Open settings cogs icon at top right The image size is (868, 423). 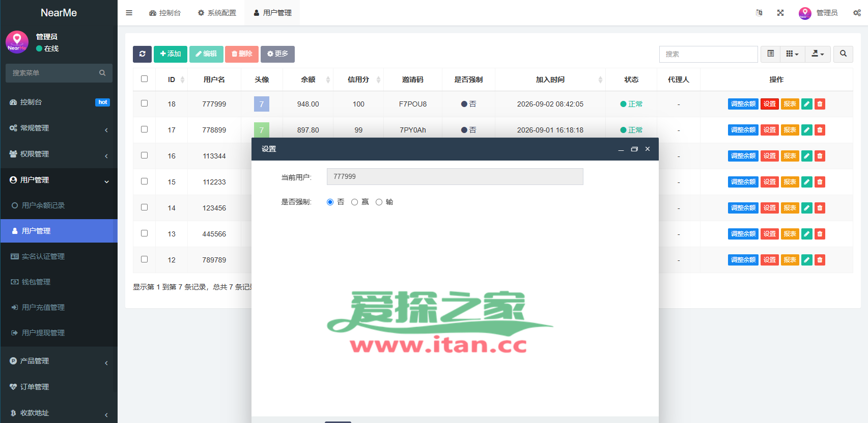[x=857, y=13]
